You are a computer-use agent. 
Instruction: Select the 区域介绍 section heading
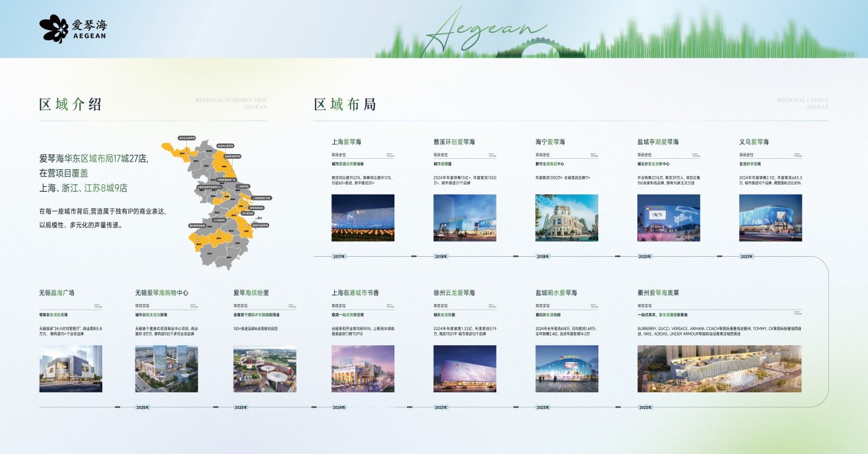point(71,104)
